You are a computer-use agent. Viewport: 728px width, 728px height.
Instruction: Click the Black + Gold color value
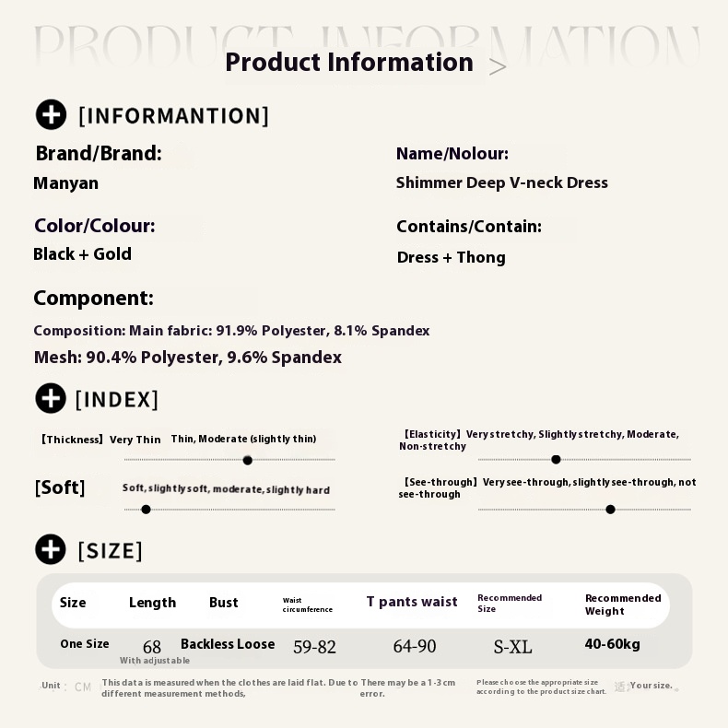(82, 254)
